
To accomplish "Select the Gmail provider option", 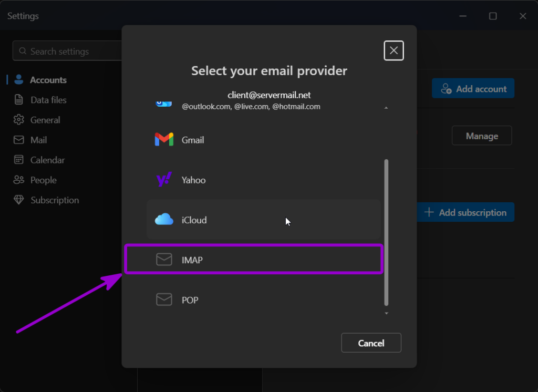I will [x=264, y=140].
